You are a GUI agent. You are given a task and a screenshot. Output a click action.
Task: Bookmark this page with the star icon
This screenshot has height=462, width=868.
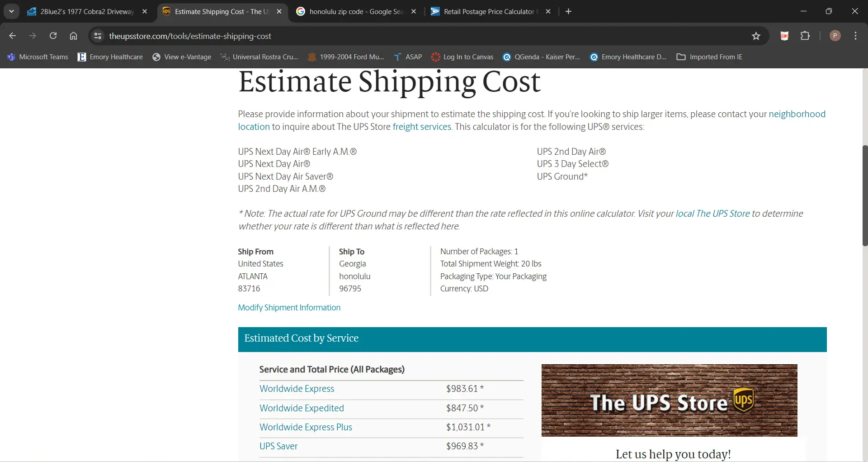click(756, 36)
